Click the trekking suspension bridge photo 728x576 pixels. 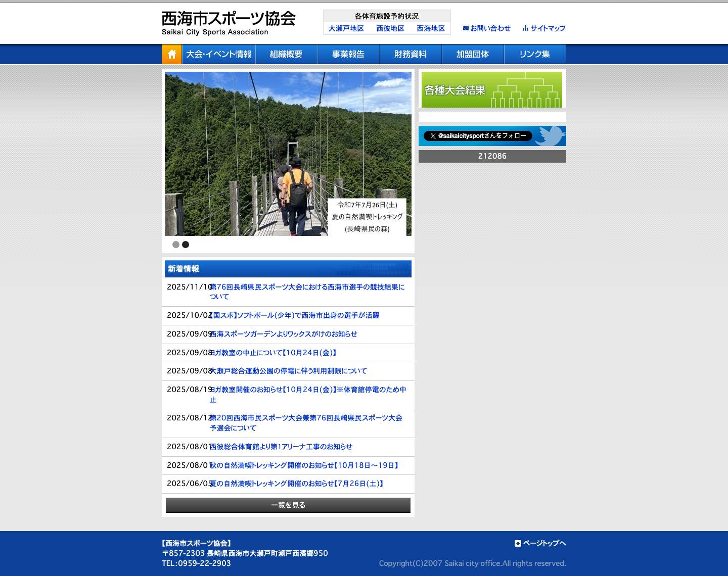pyautogui.click(x=288, y=154)
